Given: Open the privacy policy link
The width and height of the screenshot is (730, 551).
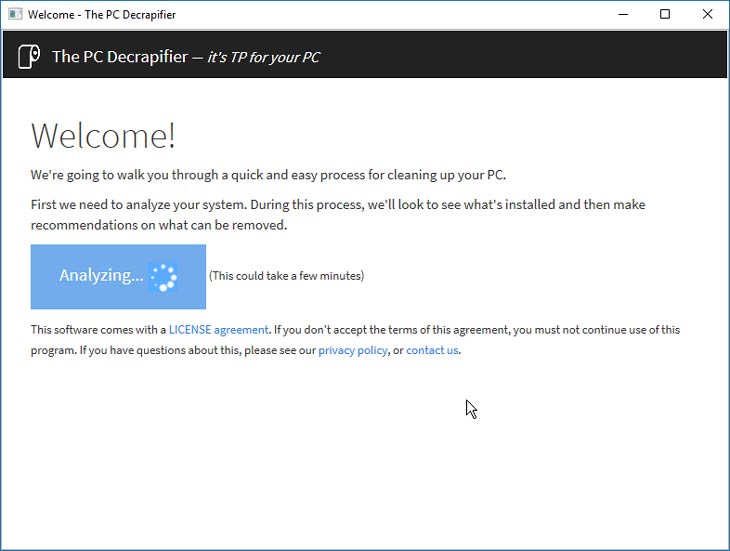Looking at the screenshot, I should [x=352, y=350].
